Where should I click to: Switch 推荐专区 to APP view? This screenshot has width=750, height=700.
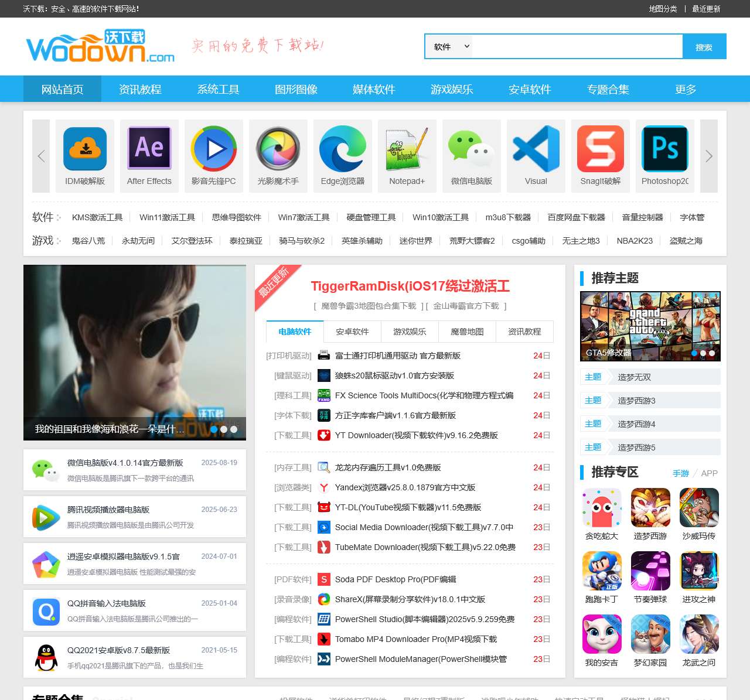[x=710, y=473]
